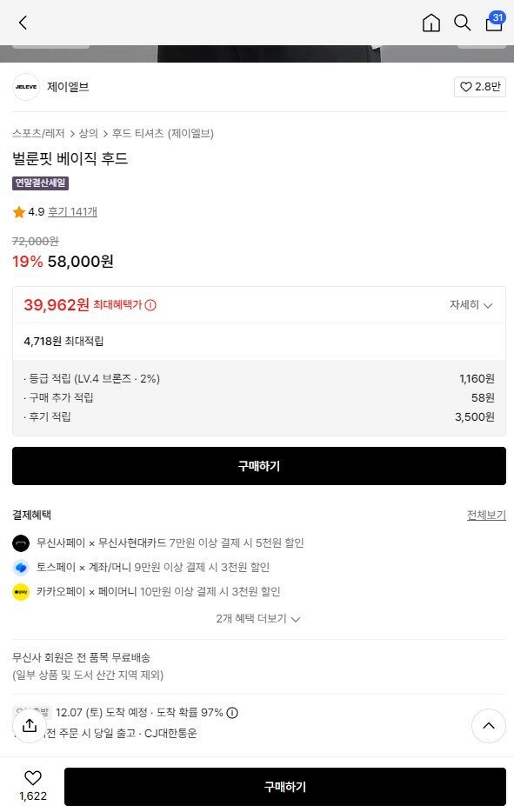Toggle brand like heart 2.8만

point(480,86)
